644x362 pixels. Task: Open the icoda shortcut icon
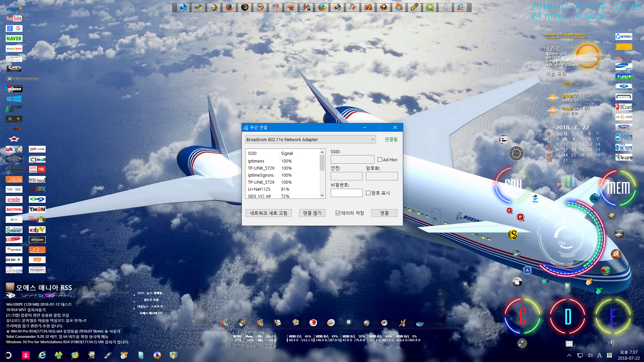point(14,200)
